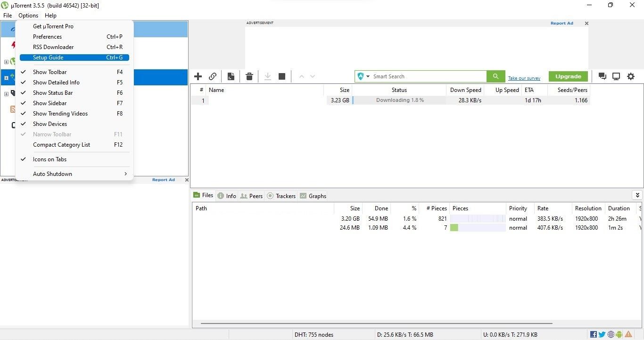This screenshot has height=340, width=644.
Task: Close the sidebar advertisement with X
Action: tap(187, 180)
